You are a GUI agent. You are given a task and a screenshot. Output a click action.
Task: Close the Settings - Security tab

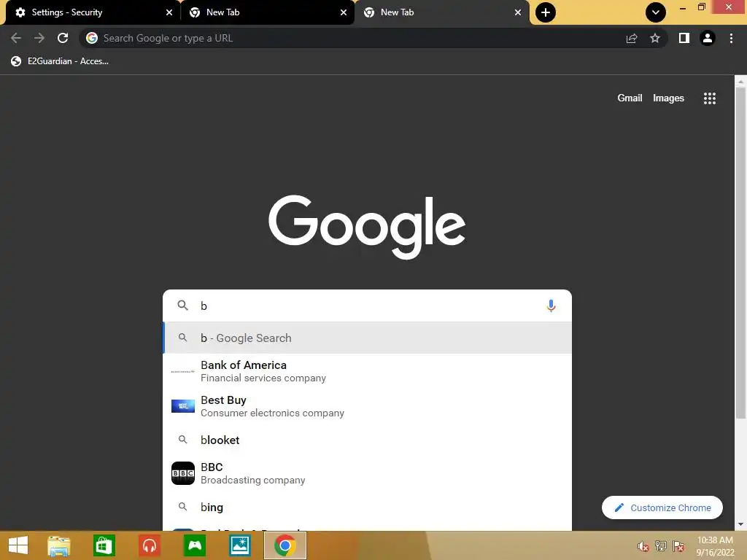(x=169, y=12)
